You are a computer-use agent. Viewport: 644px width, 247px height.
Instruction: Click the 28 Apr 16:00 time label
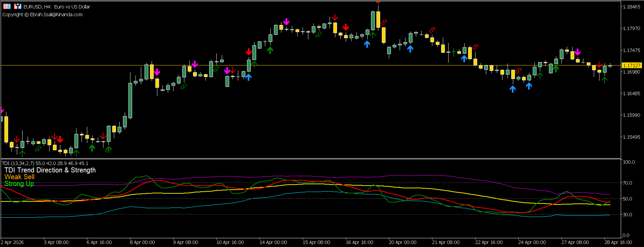click(618, 242)
